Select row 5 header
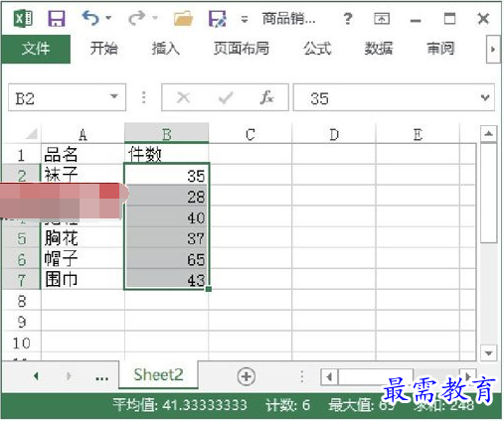 click(21, 238)
